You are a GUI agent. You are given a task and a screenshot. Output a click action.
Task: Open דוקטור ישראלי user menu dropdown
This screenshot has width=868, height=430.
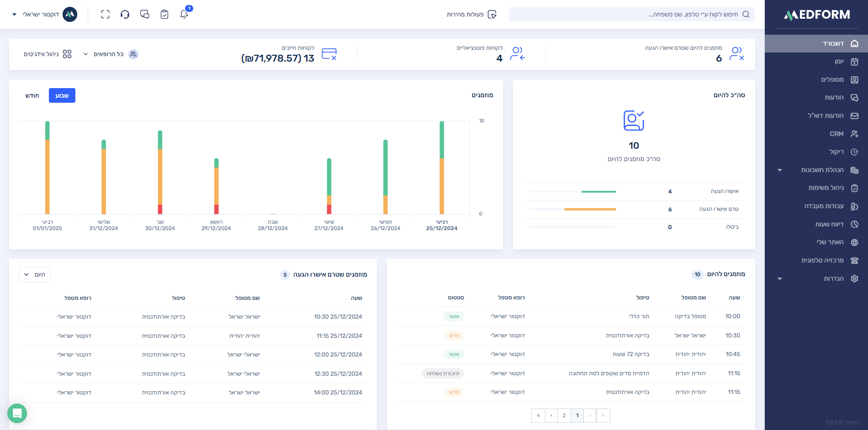44,14
